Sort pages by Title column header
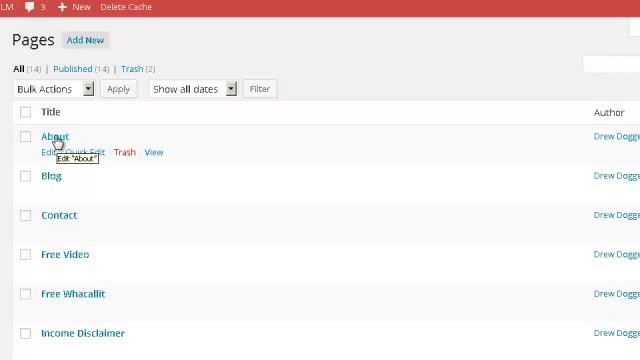This screenshot has width=640, height=360. pyautogui.click(x=51, y=112)
